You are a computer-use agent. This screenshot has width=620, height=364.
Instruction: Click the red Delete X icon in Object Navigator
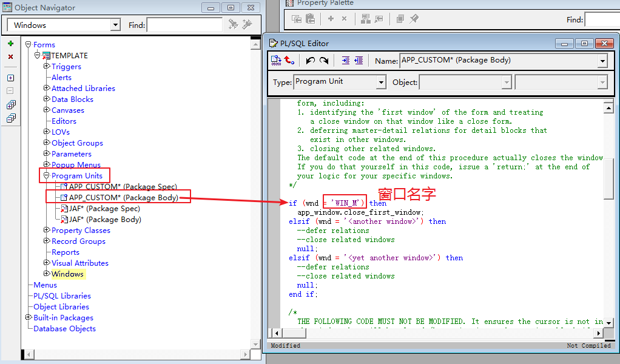click(11, 57)
